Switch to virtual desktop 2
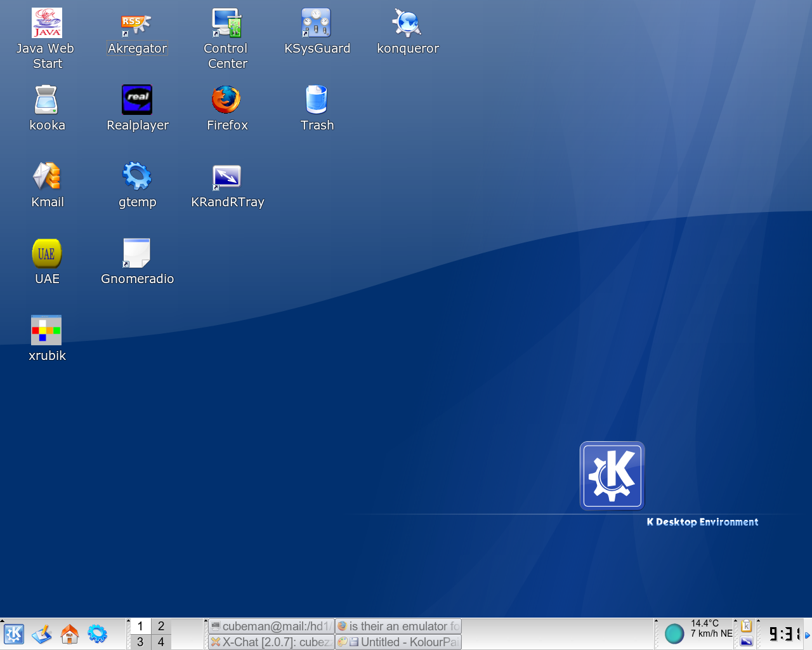 [x=161, y=626]
